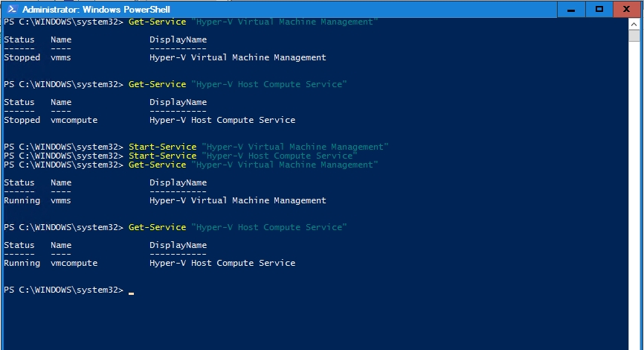The image size is (644, 350).
Task: Click the Get-Service Virtual Machine Management command after the Start-Service lines
Action: [x=253, y=165]
